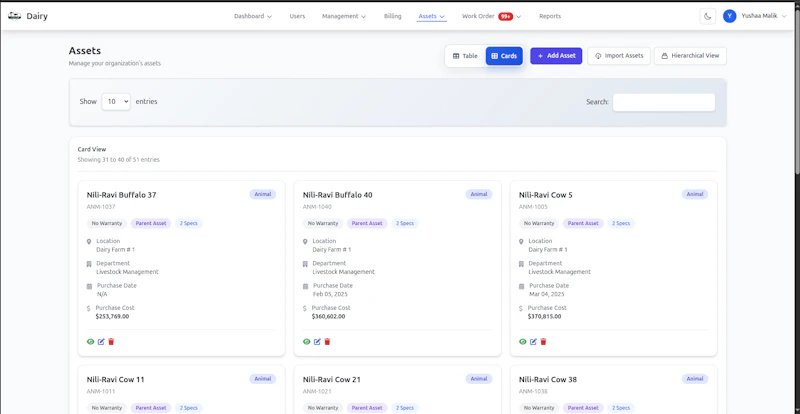Edit Nili-Ravi Buffalo 40 pencil icon

(317, 342)
